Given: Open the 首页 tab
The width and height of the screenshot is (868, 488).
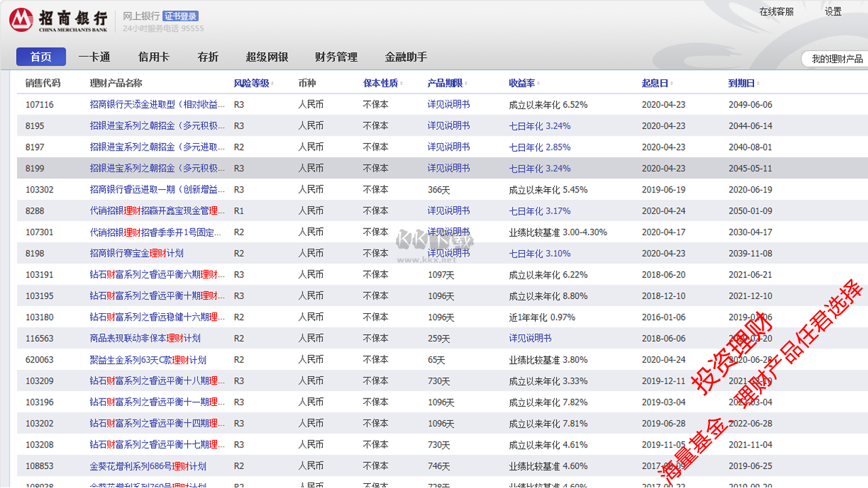Looking at the screenshot, I should pos(41,57).
